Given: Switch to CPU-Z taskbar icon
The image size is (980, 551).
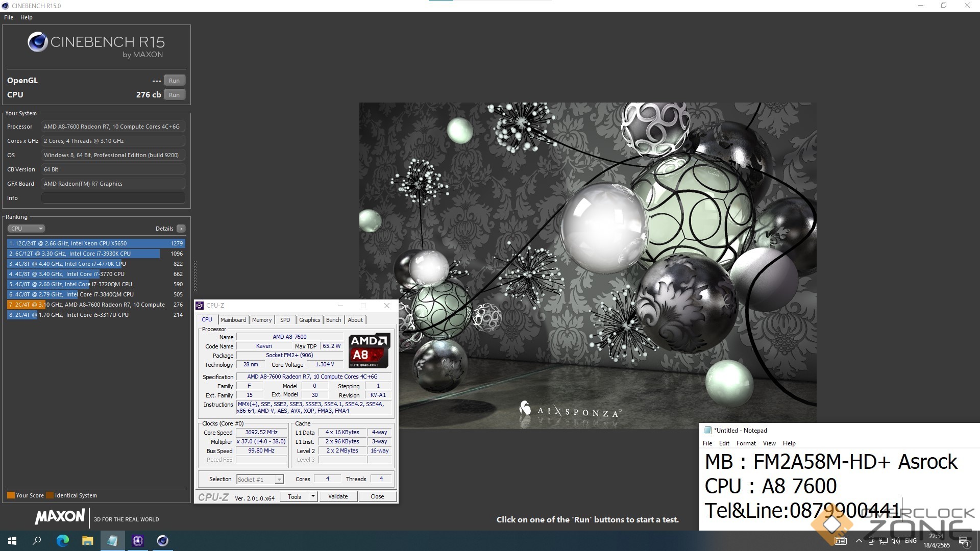Looking at the screenshot, I should tap(138, 541).
